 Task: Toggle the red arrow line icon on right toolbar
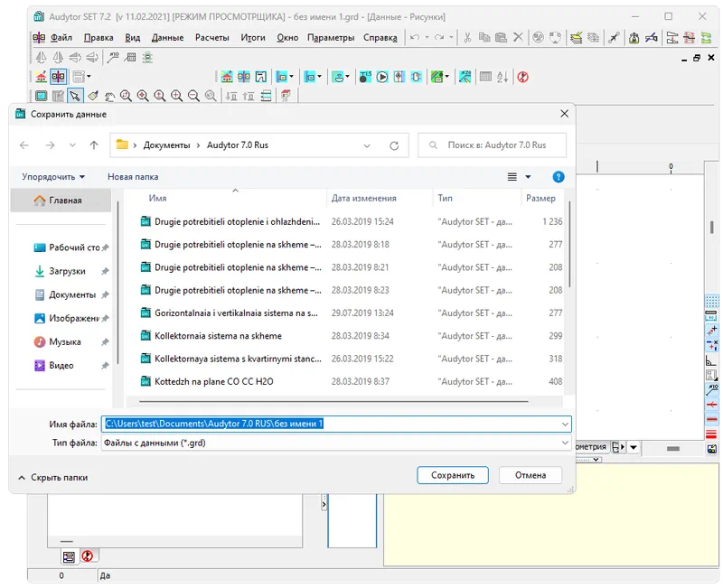pos(711,405)
